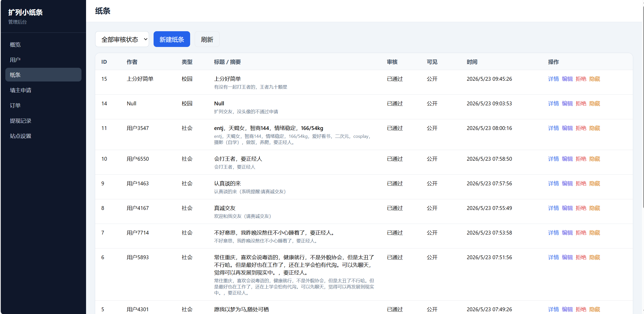
Task: Click note title 真诚交友
Action: (x=225, y=208)
